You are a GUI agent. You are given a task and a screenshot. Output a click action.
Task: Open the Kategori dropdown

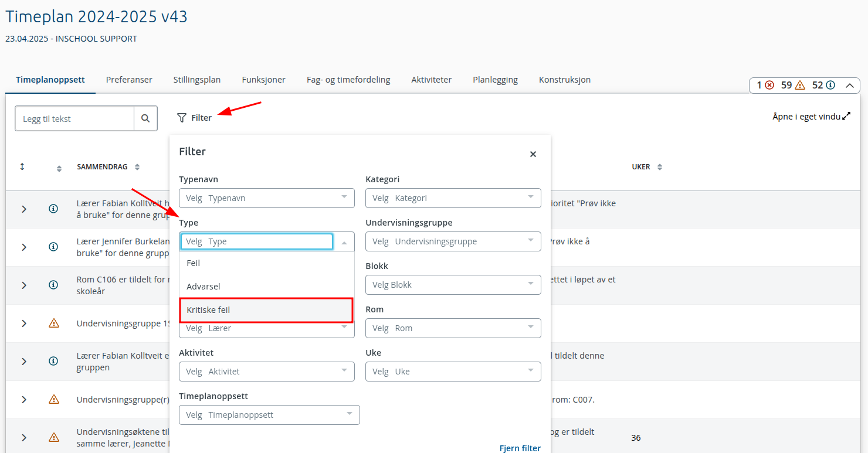[453, 198]
